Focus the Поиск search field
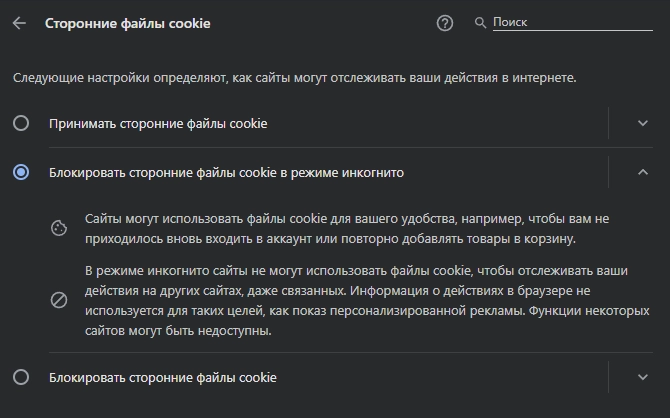Image resolution: width=670 pixels, height=418 pixels. [573, 23]
